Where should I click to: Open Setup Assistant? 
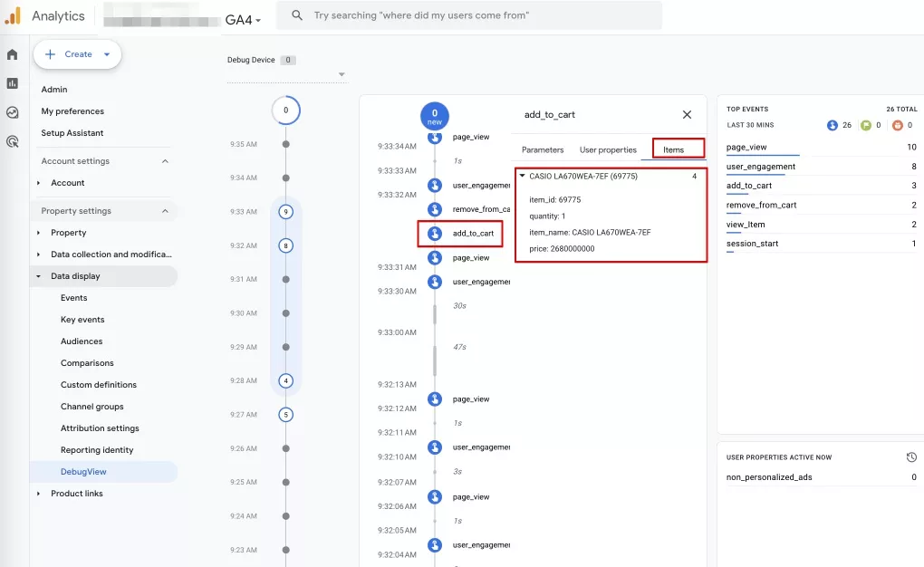(x=72, y=133)
